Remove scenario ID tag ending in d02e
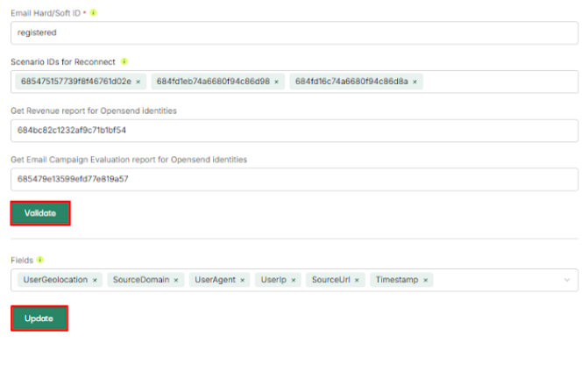Screen dimensions: 588x379 coord(138,82)
